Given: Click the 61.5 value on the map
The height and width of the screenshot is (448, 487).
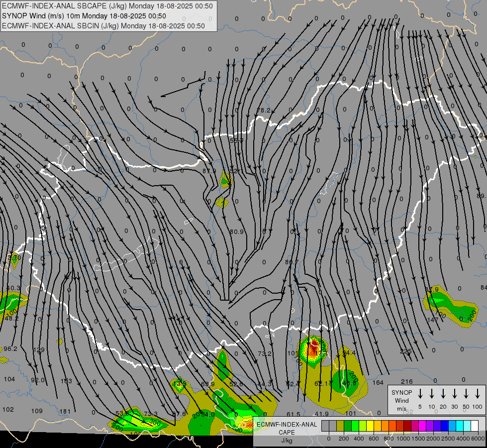Looking at the screenshot, I should (293, 415).
